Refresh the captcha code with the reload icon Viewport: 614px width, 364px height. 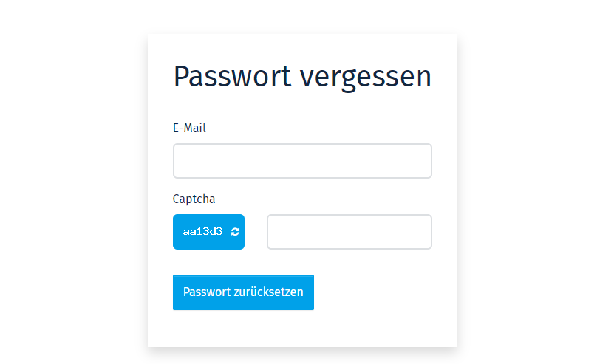pos(235,232)
